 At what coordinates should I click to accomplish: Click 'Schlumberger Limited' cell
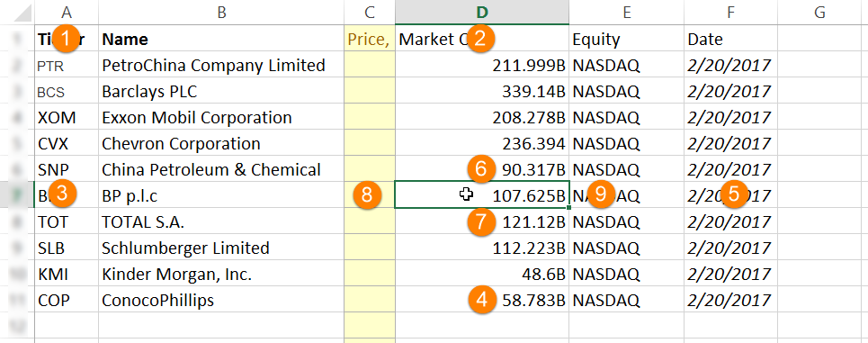click(x=221, y=248)
